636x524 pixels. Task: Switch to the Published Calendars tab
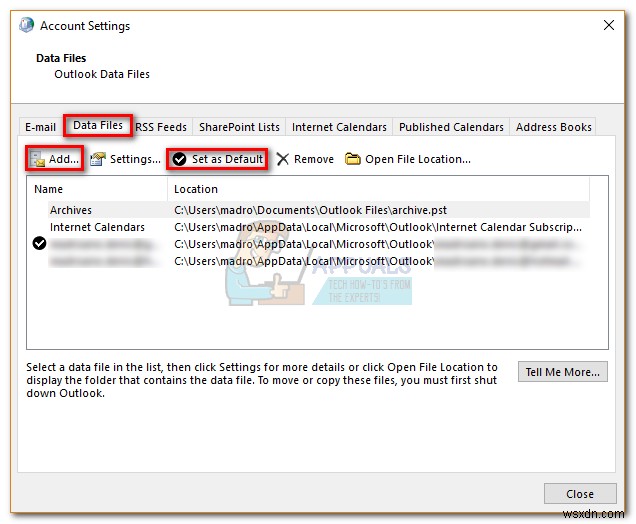click(451, 127)
